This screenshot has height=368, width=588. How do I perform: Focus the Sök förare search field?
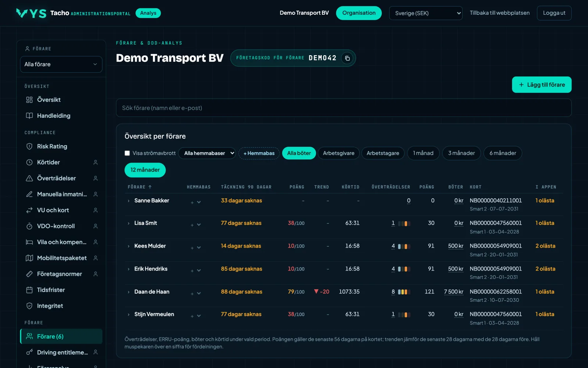pos(344,108)
